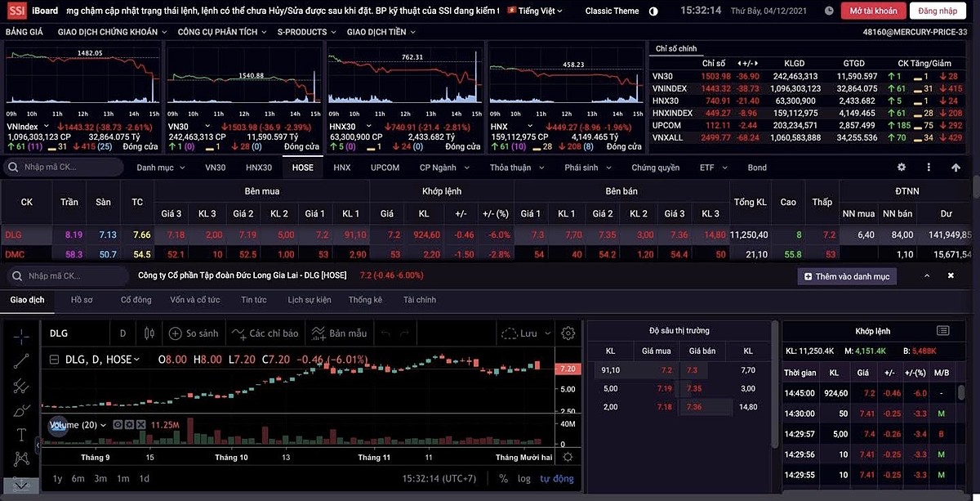Click the Các chỉ báo indicators button
Image resolution: width=980 pixels, height=501 pixels.
coord(265,333)
